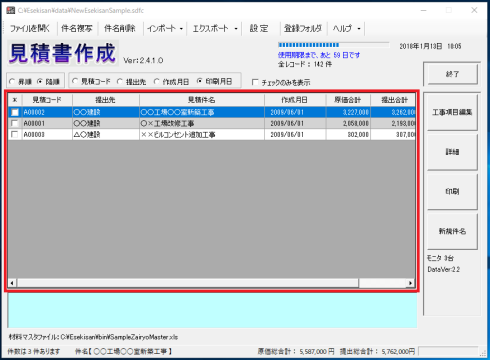490x360 pixels.
Task: Click the 302,000 cost cell
Action: [x=348, y=134]
